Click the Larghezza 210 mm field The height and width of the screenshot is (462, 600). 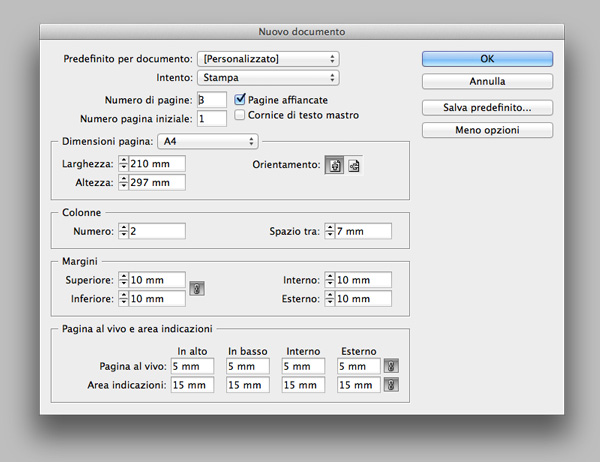(157, 164)
